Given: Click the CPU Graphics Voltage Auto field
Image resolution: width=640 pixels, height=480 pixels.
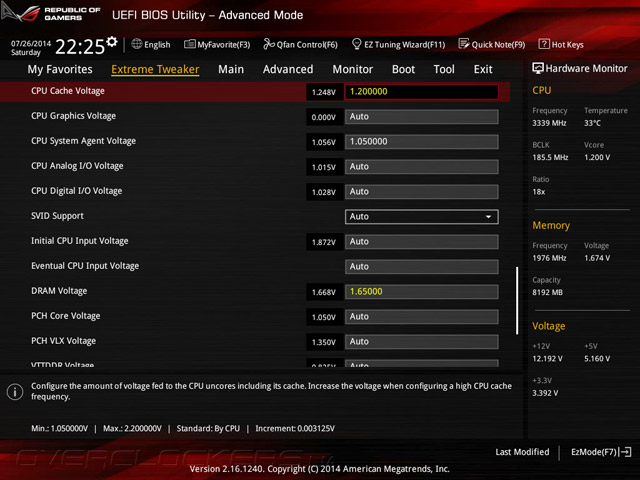Looking at the screenshot, I should 422,117.
